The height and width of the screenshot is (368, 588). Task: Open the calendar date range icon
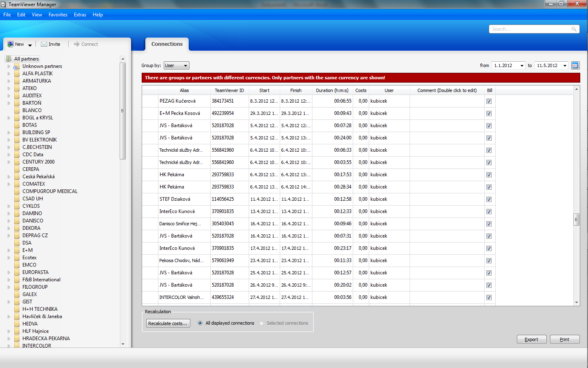tap(575, 65)
